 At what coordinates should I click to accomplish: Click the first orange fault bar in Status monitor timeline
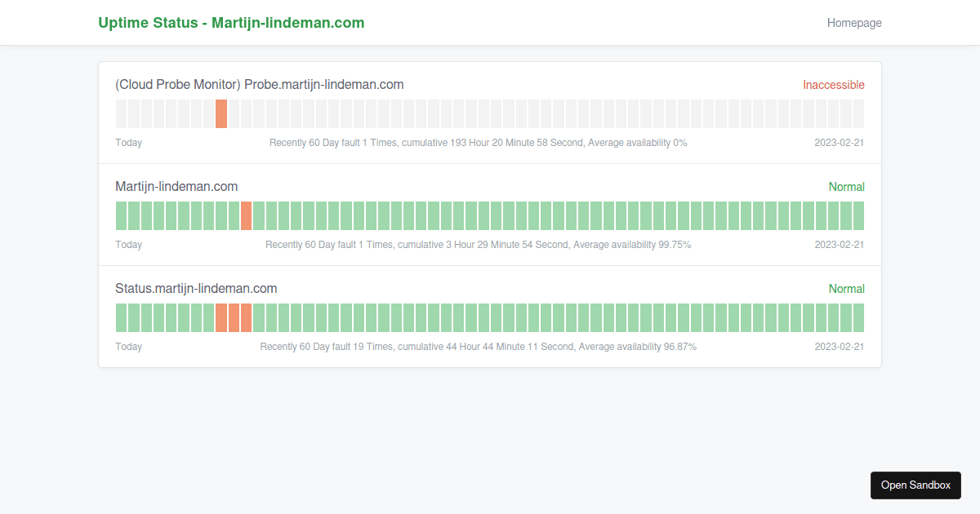[221, 317]
